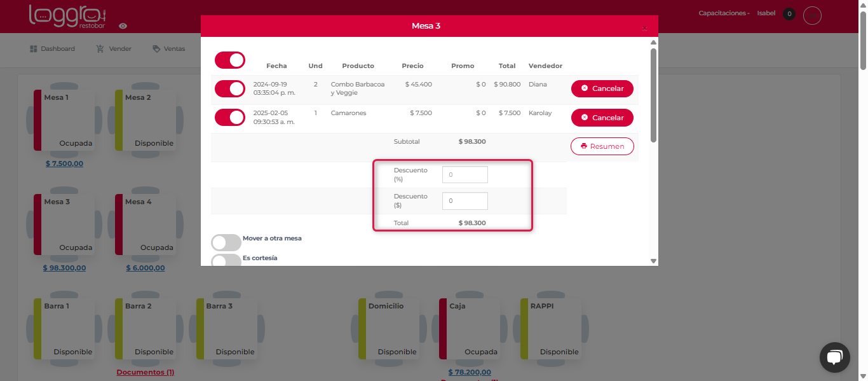Click the Loggro restobar logo
Image resolution: width=868 pixels, height=381 pixels.
pyautogui.click(x=67, y=16)
